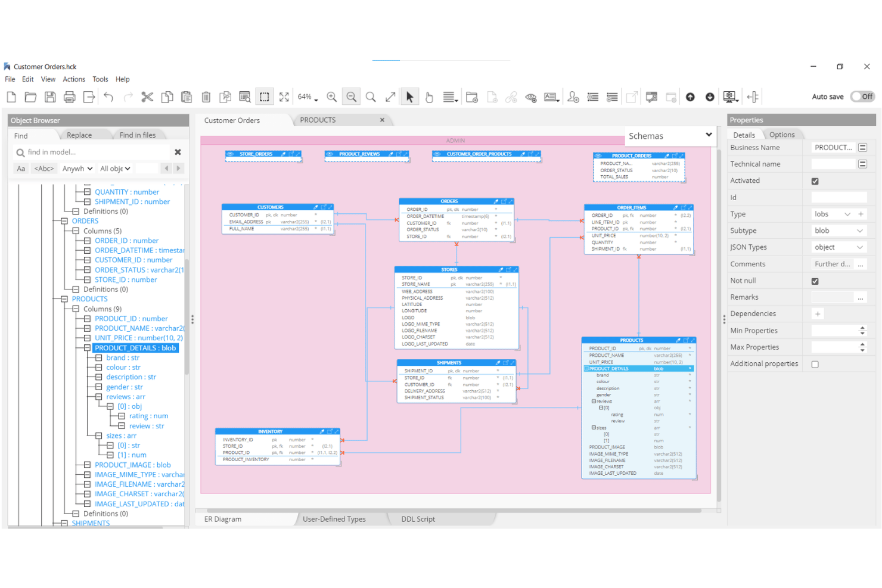
Task: Open Remarks editor with ellipsis button
Action: click(x=861, y=297)
